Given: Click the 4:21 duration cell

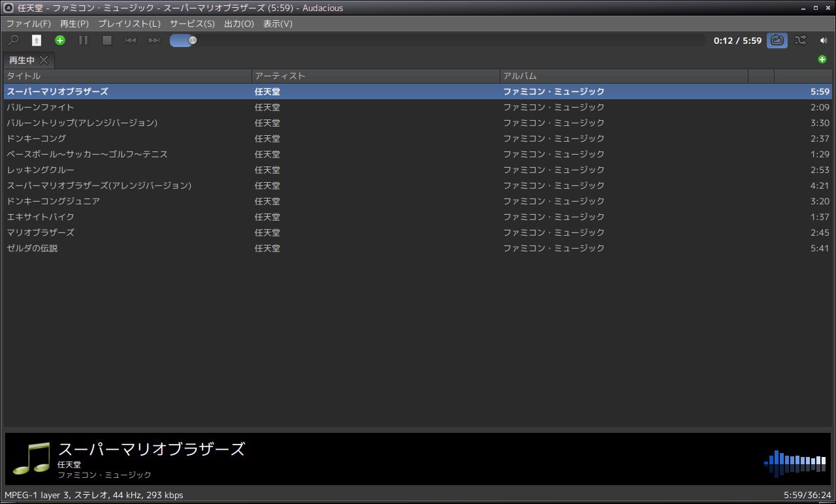Looking at the screenshot, I should 820,185.
